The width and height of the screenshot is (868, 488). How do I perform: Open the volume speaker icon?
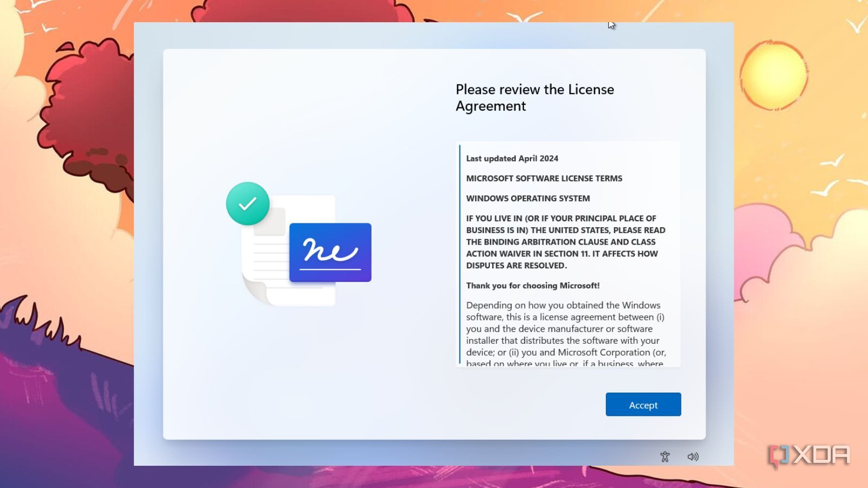point(693,457)
